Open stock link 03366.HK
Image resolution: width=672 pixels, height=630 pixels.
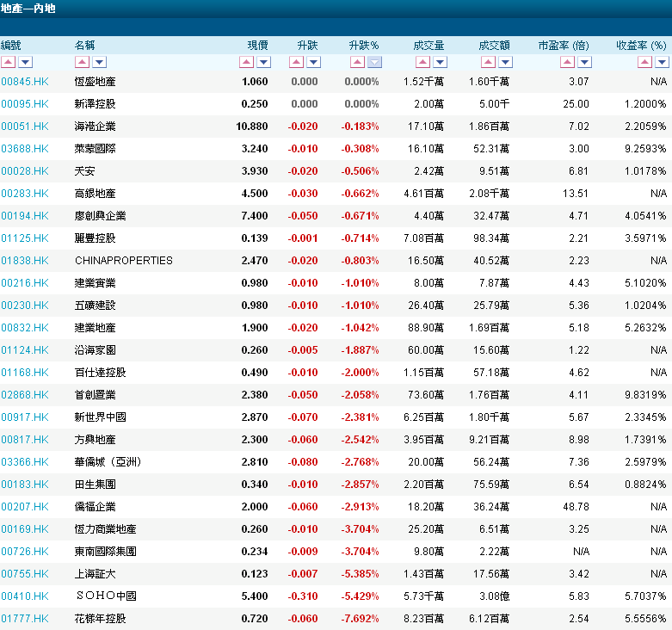point(25,461)
